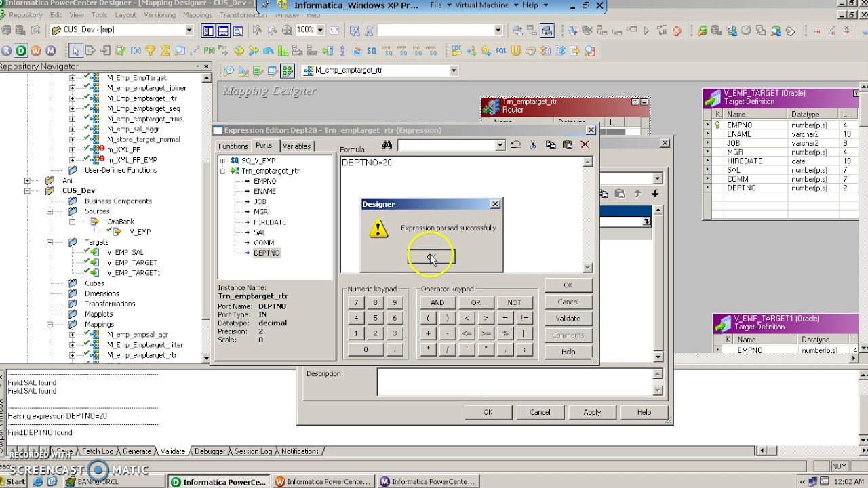Image resolution: width=868 pixels, height=488 pixels.
Task: Open the CUS_Dev repository folder dropdown
Action: [x=189, y=30]
